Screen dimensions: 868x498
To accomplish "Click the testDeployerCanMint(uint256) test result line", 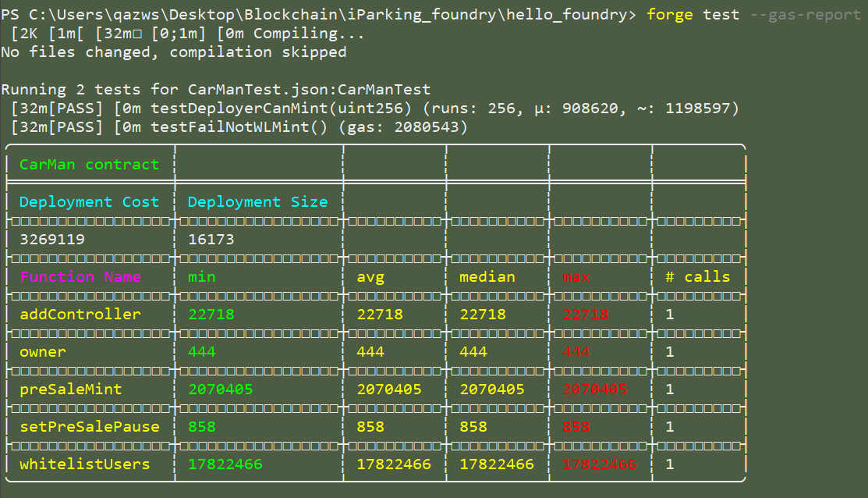I will coord(375,108).
